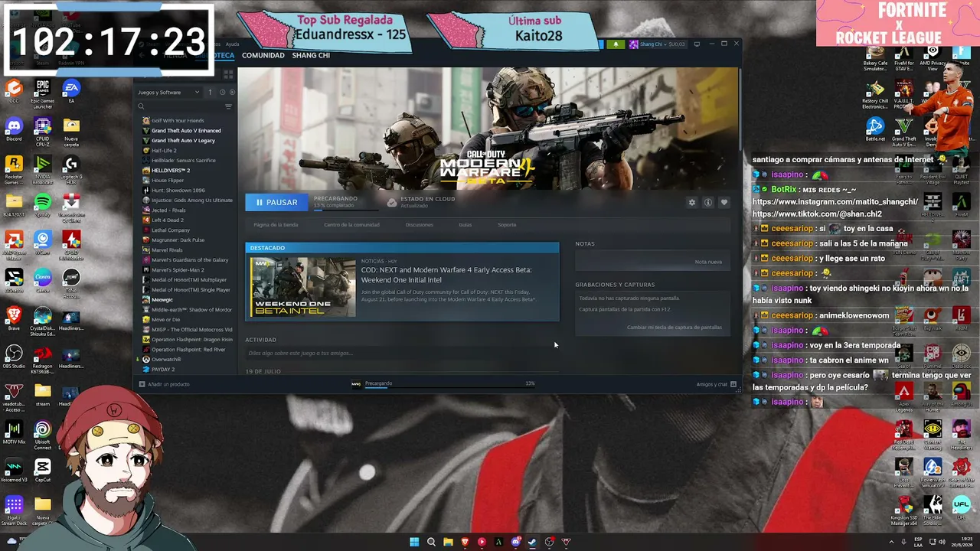This screenshot has width=980, height=551.
Task: Open File Explorer from the taskbar
Action: pos(448,542)
